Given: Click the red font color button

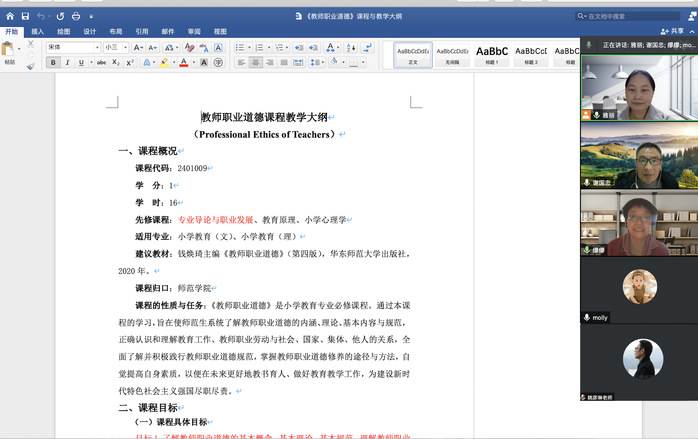Looking at the screenshot, I should click(183, 62).
